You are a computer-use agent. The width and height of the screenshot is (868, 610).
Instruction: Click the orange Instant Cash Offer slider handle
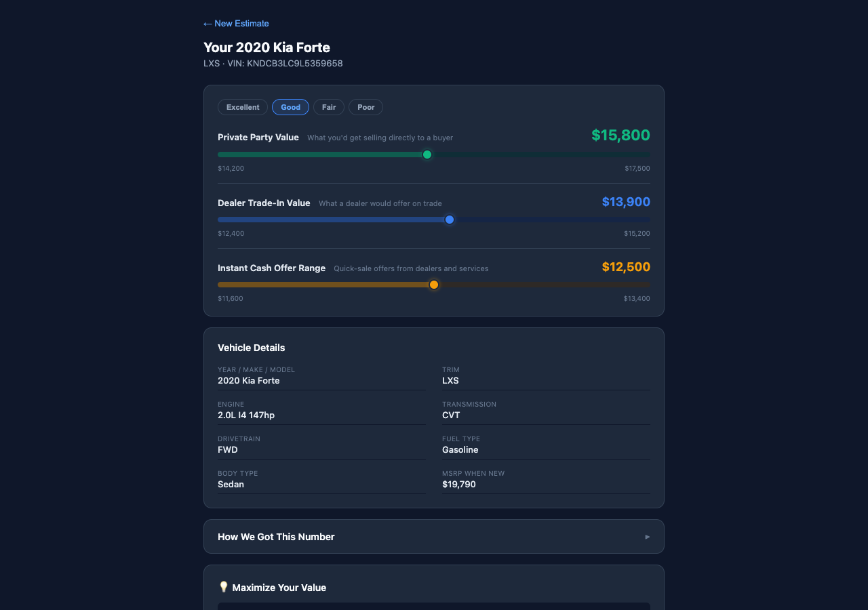point(433,284)
